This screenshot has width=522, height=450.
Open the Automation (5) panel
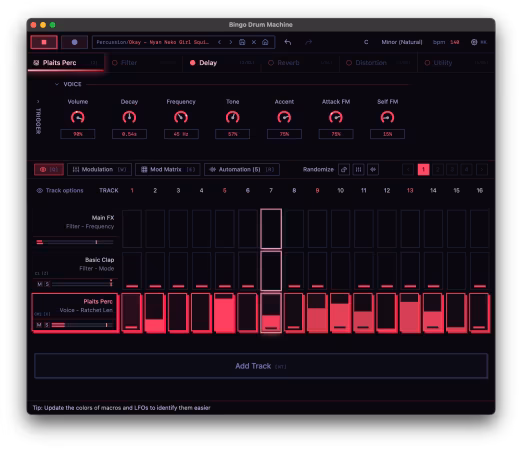pos(242,170)
